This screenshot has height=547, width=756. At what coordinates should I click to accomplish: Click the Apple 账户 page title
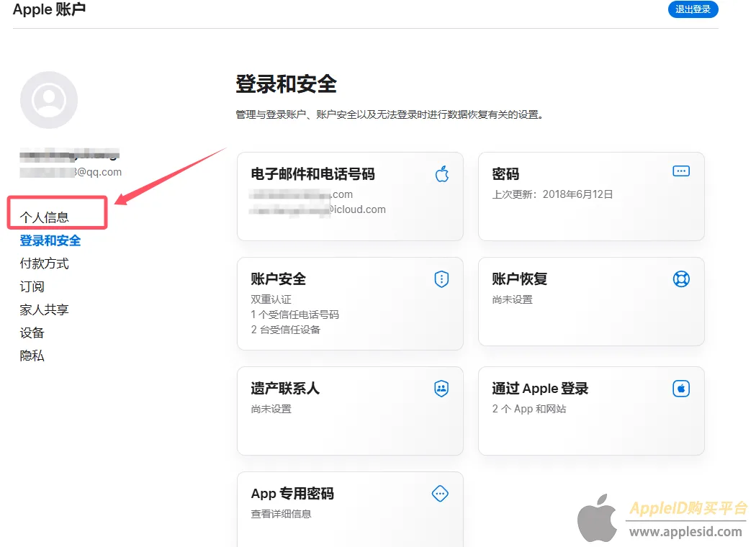[x=49, y=9]
